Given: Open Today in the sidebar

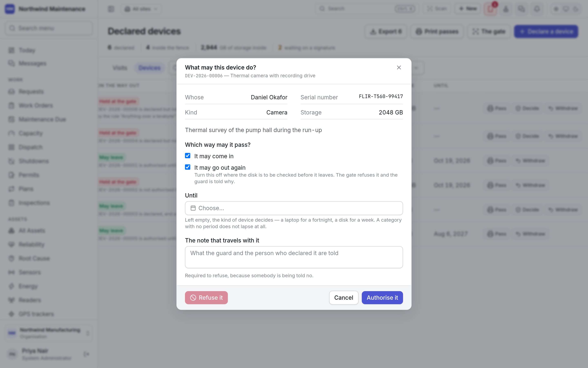Looking at the screenshot, I should tap(49, 50).
